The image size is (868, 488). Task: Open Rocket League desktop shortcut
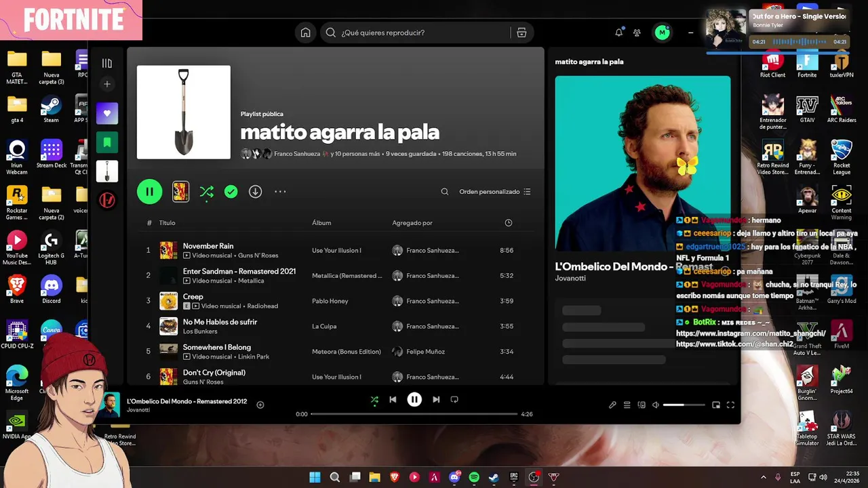point(842,157)
